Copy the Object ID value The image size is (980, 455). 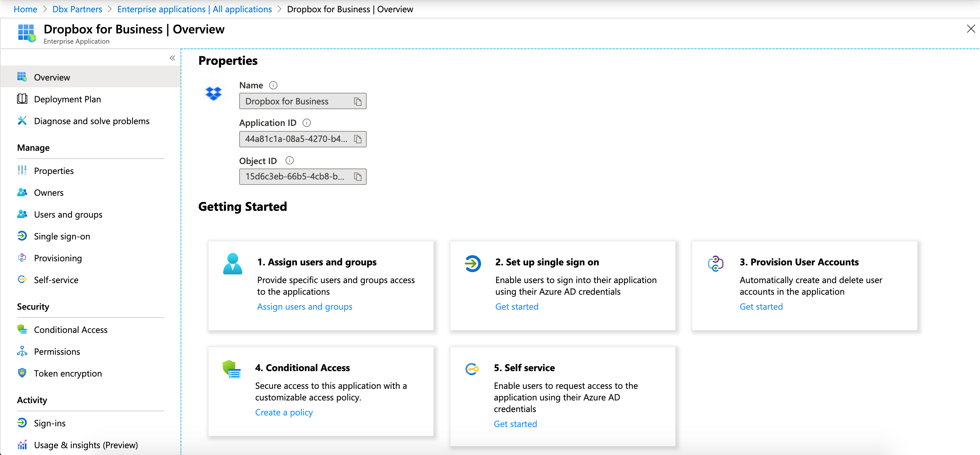point(357,177)
